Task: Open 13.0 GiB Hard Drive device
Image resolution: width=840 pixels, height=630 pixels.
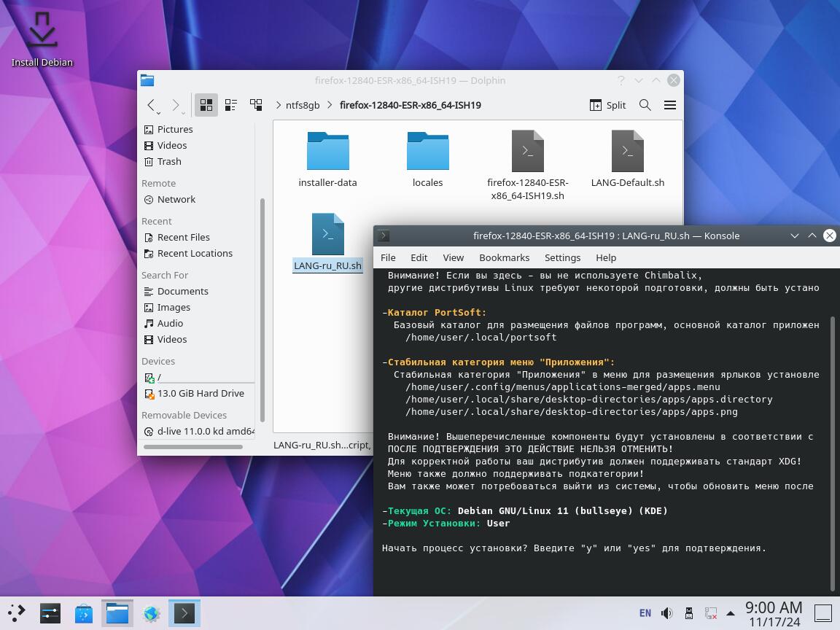Action: tap(200, 393)
